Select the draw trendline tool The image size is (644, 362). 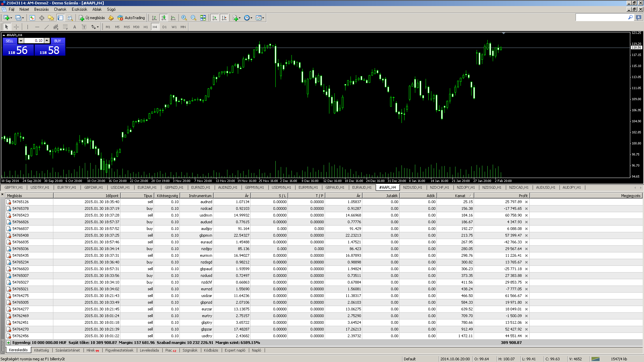click(47, 27)
